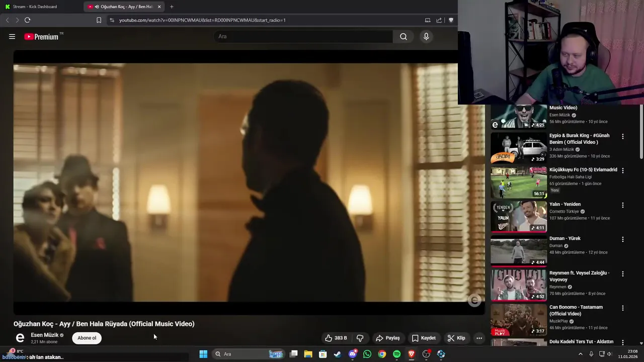Open options menu for Duman - Yürek video
Viewport: 644px width, 362px height.
coord(623,239)
